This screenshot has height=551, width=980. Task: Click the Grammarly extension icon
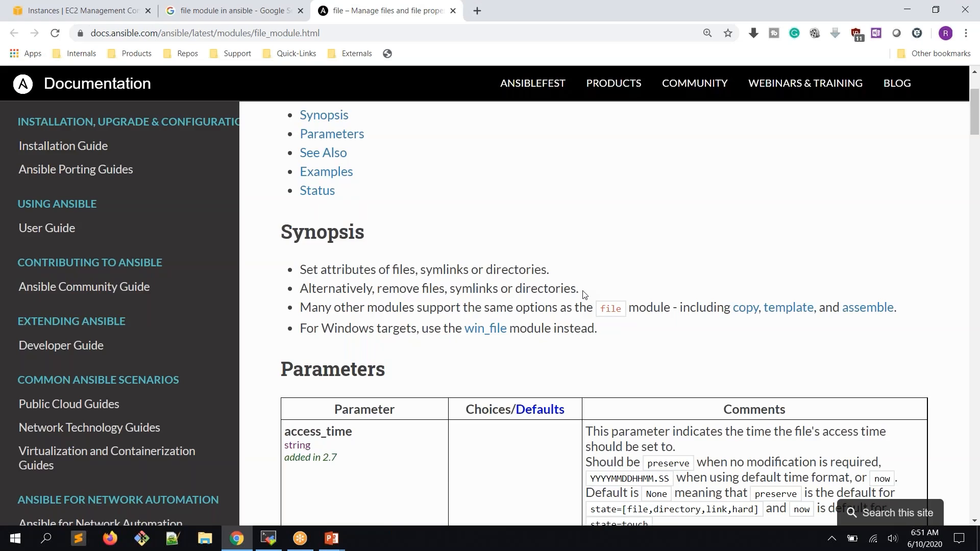[x=794, y=33]
